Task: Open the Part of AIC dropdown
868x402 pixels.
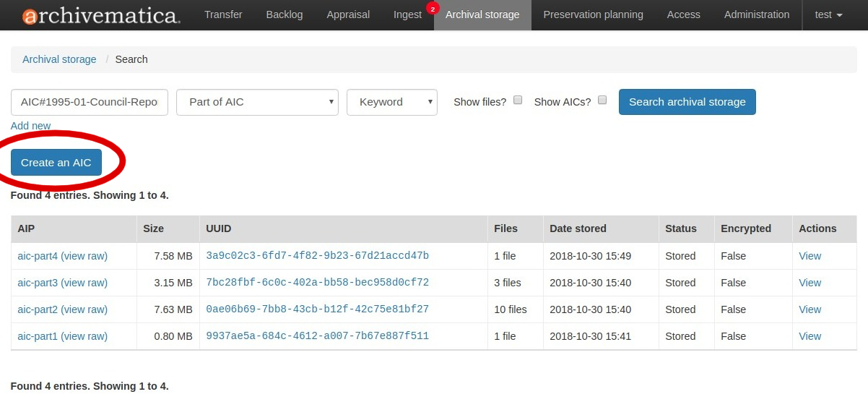Action: pyautogui.click(x=258, y=102)
